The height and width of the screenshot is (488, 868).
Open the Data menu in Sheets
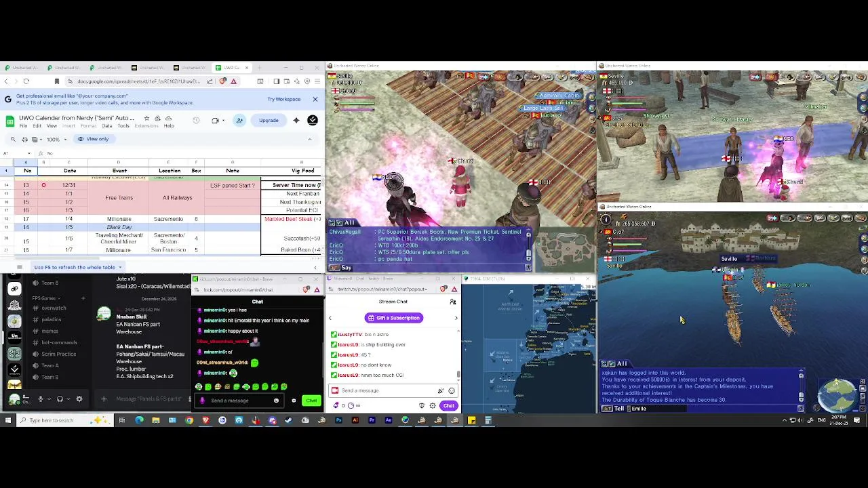click(106, 126)
